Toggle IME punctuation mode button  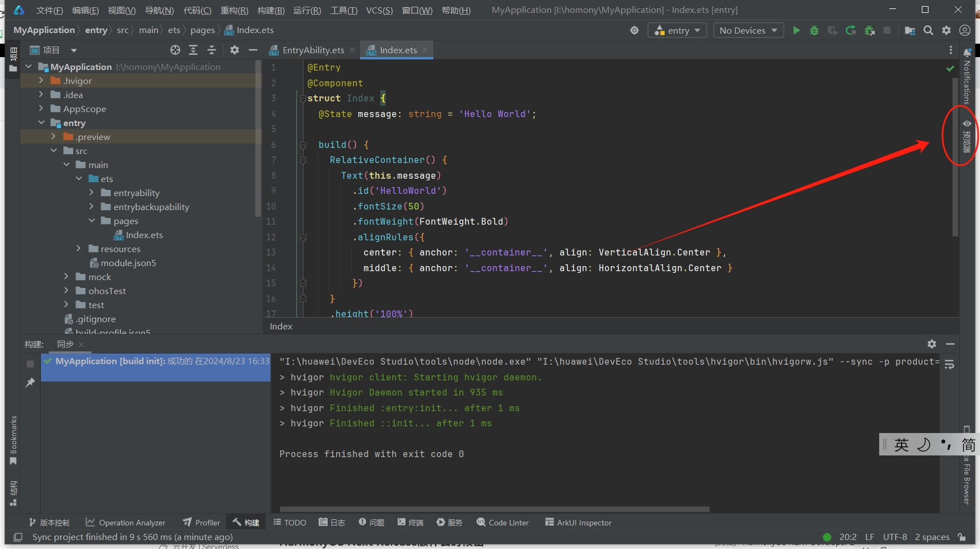(946, 445)
